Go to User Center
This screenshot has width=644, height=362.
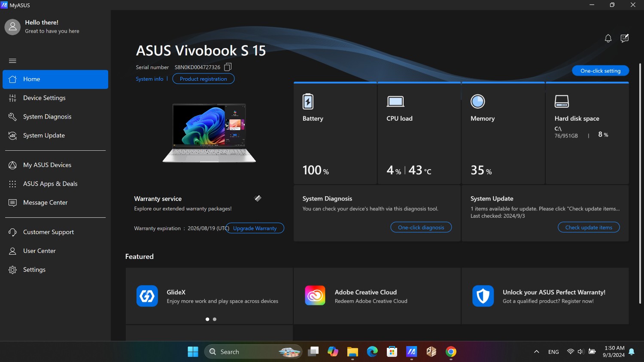55,251
